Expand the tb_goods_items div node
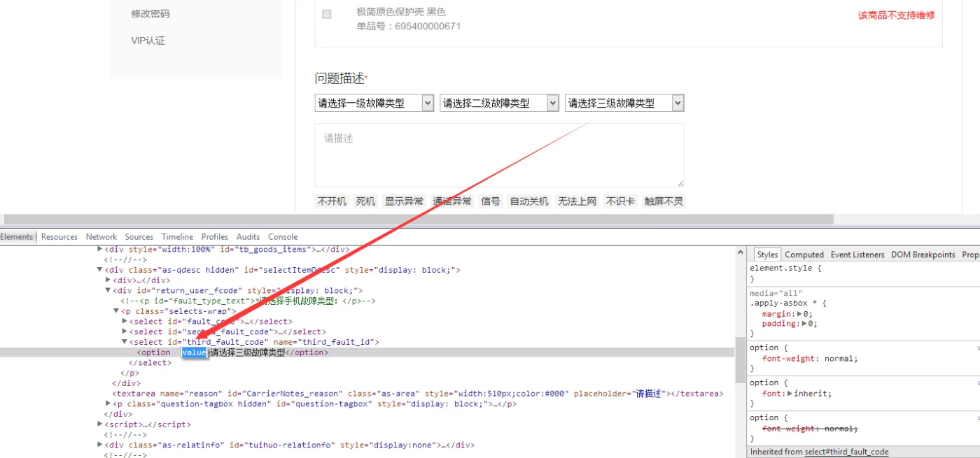 99,249
